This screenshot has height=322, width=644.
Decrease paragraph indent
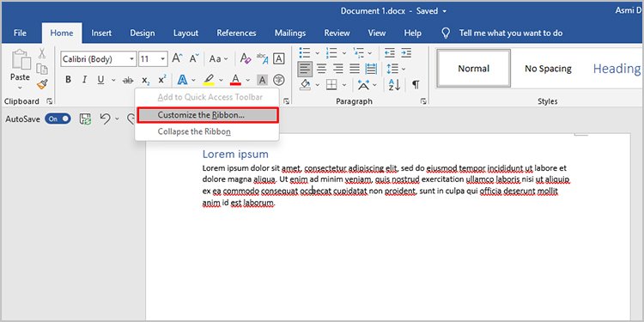(389, 53)
